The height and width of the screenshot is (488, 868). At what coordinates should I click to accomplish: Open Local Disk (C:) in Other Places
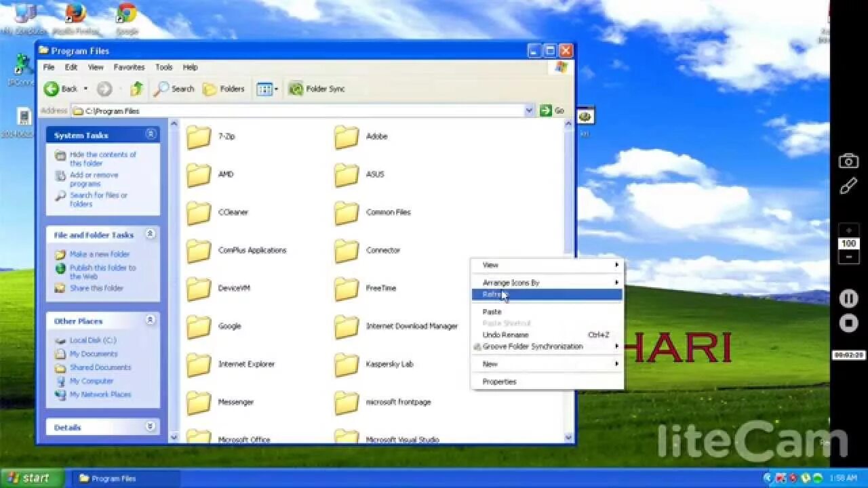pyautogui.click(x=93, y=340)
